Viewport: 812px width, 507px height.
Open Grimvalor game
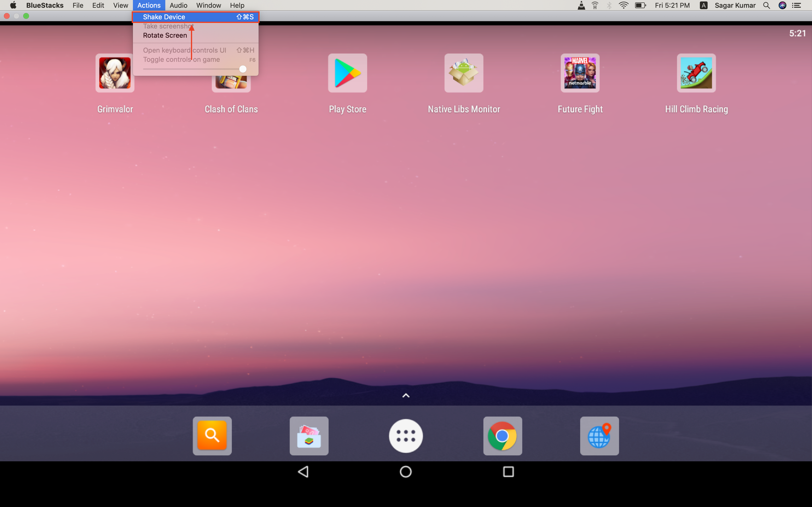coord(115,73)
